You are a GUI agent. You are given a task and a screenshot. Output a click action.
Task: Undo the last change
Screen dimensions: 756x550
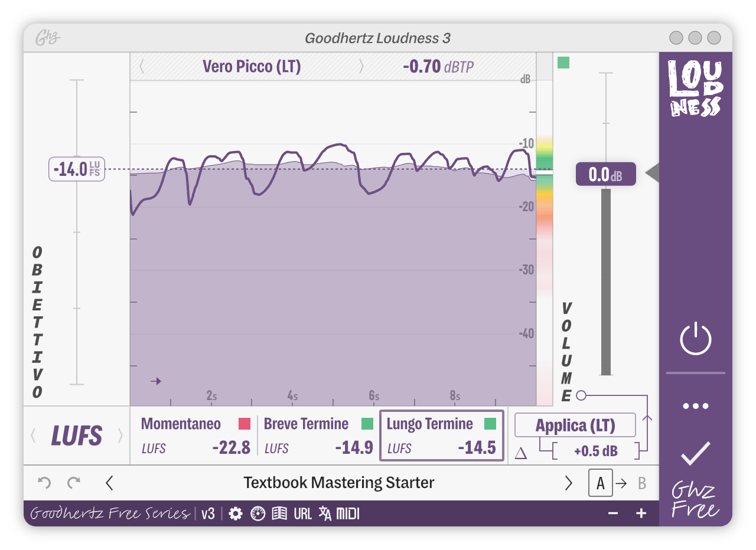pyautogui.click(x=44, y=483)
